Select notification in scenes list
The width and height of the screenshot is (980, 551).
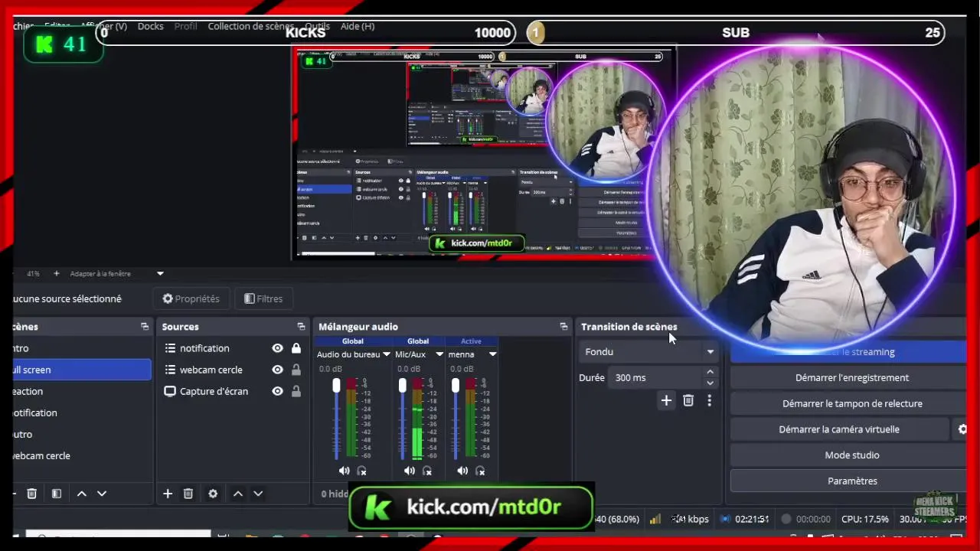[x=82, y=412]
